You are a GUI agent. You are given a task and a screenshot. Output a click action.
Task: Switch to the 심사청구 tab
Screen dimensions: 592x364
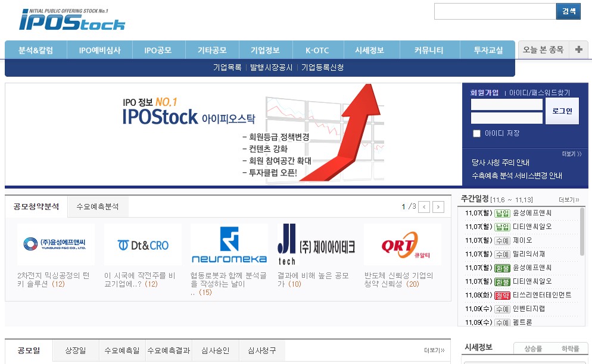[x=261, y=351]
